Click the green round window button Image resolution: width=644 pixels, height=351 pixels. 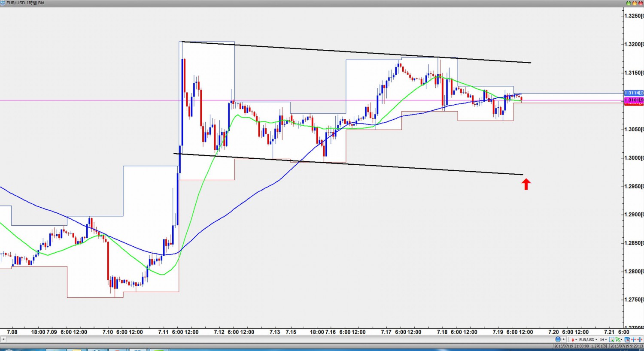[x=629, y=3]
